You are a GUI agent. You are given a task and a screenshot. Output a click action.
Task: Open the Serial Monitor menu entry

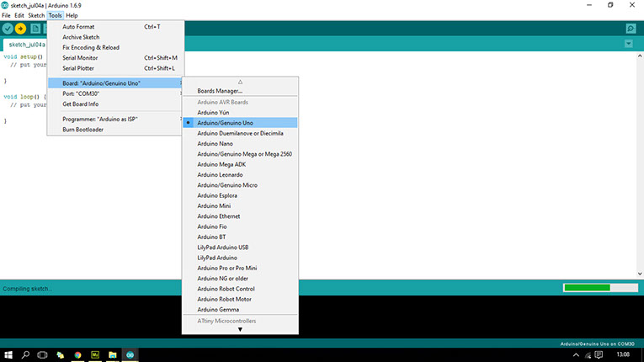(x=115, y=58)
